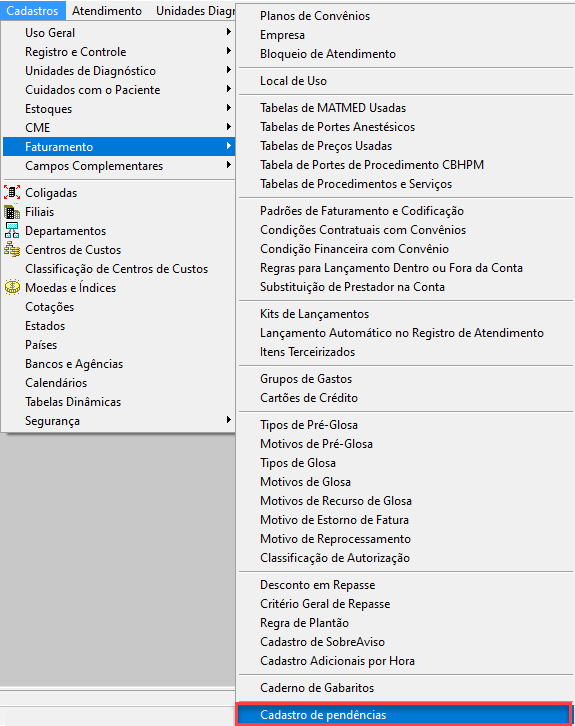Expand the Estoques submenu arrow
The width and height of the screenshot is (575, 726).
(229, 108)
